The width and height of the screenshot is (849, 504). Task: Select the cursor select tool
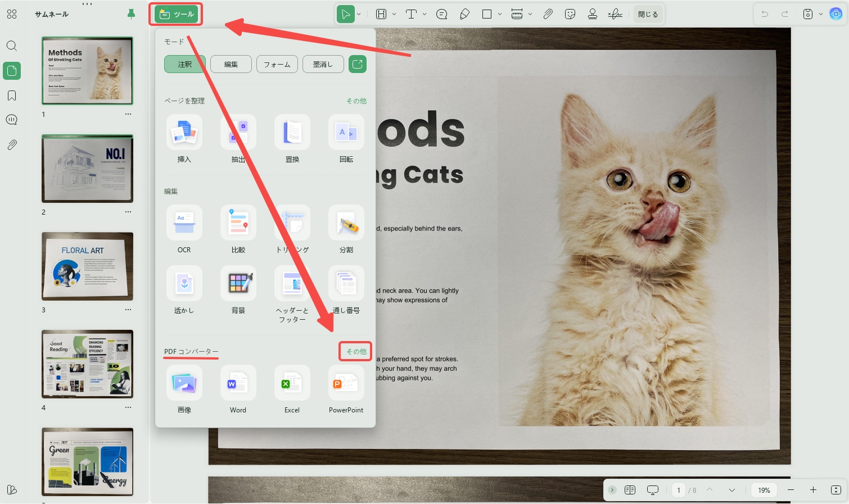pos(345,14)
